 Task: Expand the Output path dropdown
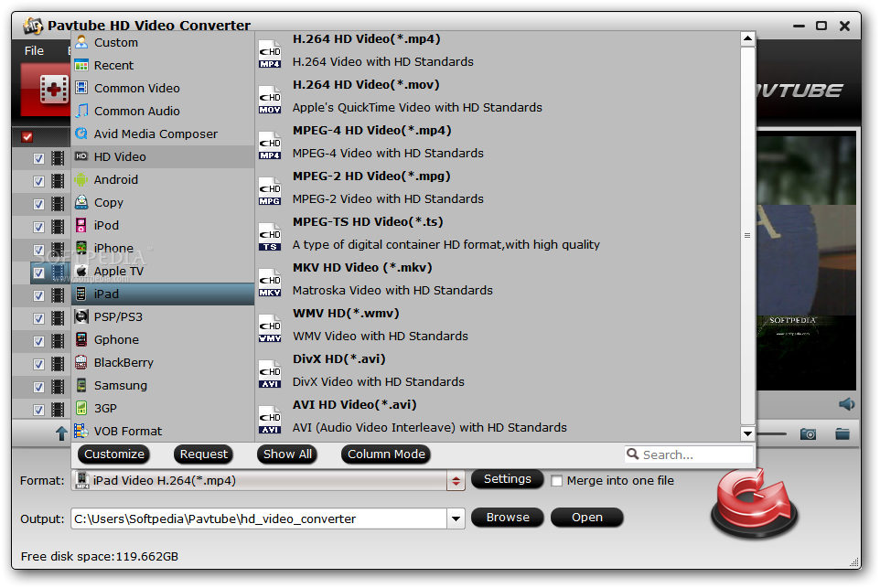(x=456, y=519)
